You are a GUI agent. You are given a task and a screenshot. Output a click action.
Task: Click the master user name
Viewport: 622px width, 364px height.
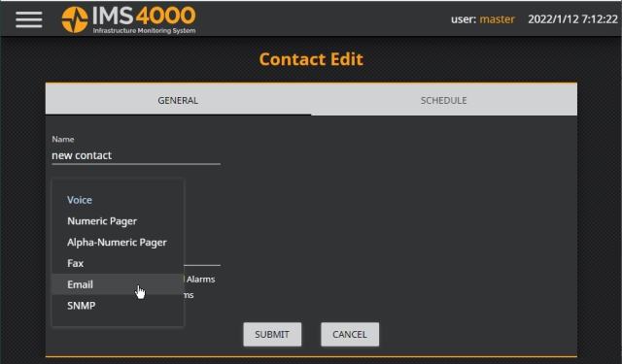click(497, 19)
